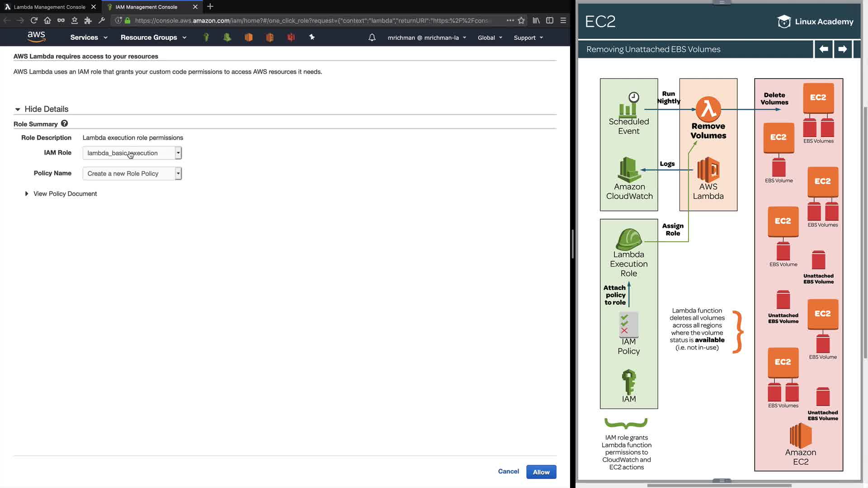The width and height of the screenshot is (868, 488).
Task: Open the browser hamburger menu
Action: tap(563, 20)
